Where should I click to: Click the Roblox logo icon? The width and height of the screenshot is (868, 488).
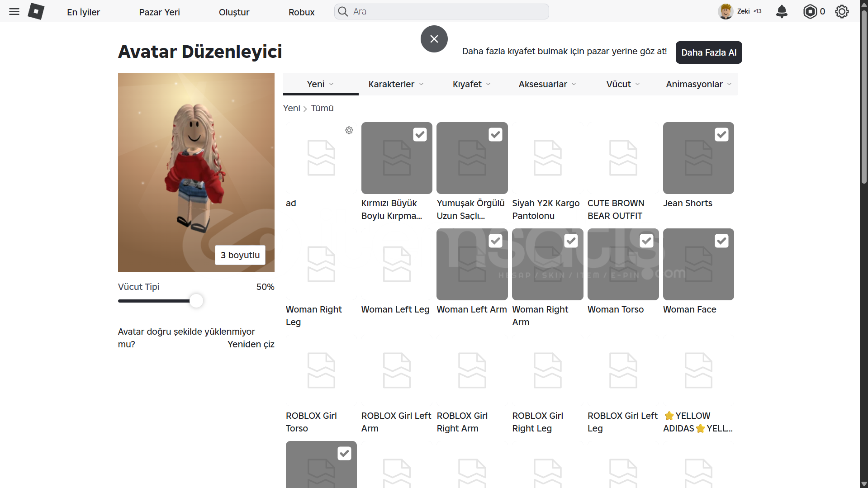[x=36, y=12]
